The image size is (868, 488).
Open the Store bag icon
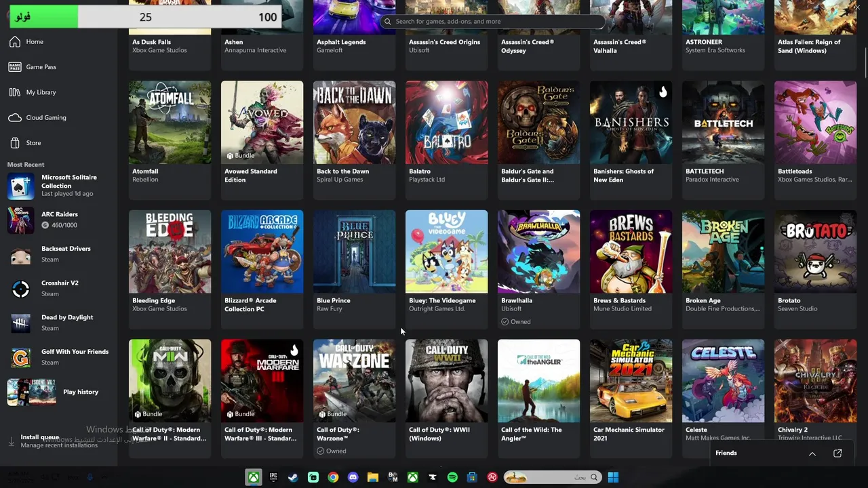15,143
